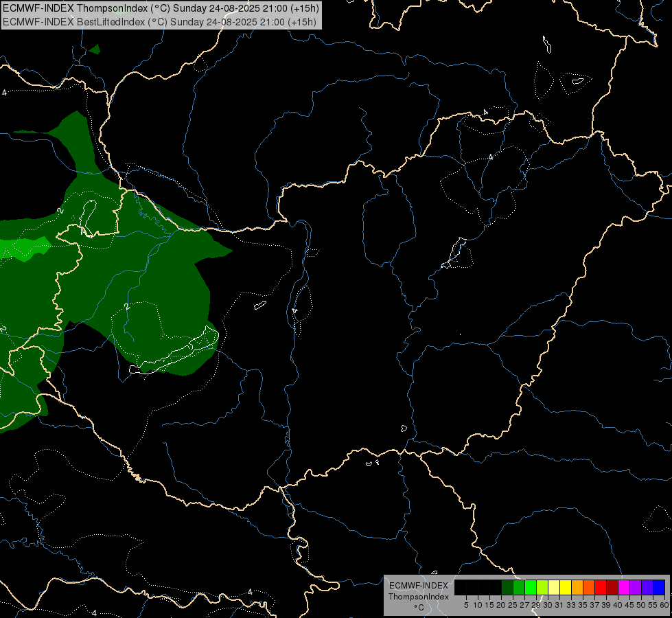The image size is (672, 618).
Task: Click the legend tick value '10'
Action: tap(478, 605)
